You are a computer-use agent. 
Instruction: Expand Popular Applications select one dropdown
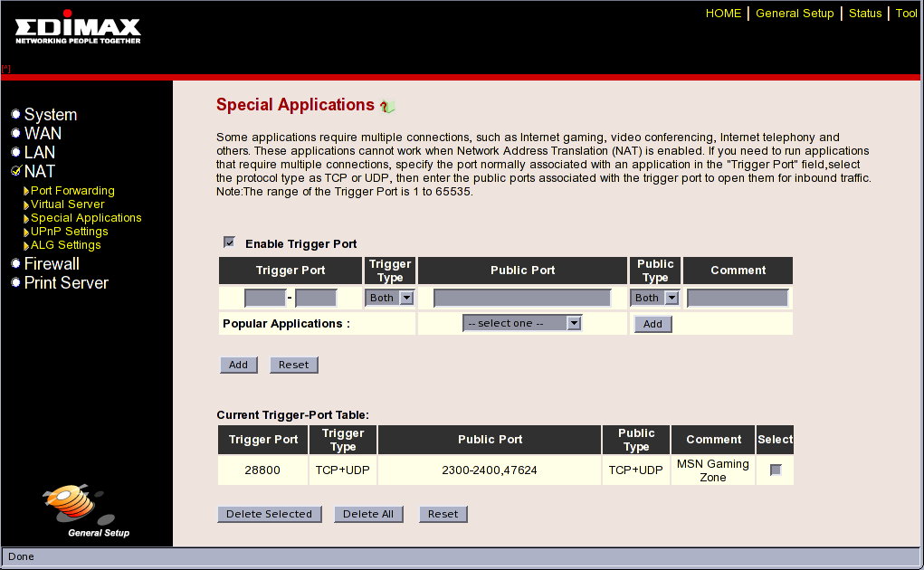(x=521, y=323)
